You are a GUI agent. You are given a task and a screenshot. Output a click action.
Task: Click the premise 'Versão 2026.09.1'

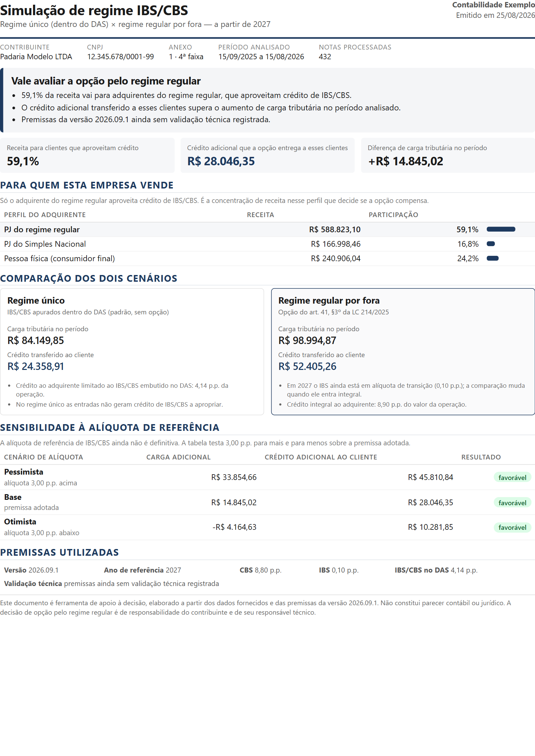coord(31,570)
